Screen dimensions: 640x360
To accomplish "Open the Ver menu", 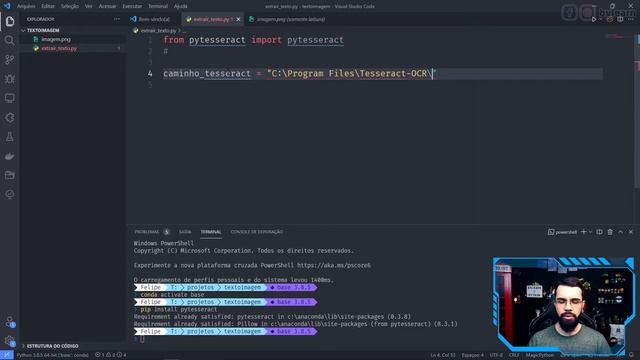I will [89, 6].
